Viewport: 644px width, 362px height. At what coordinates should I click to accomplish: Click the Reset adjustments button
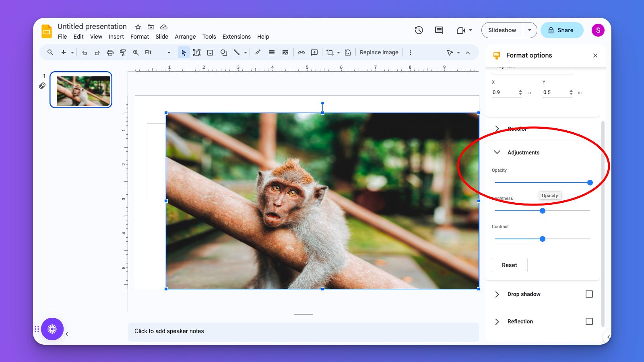[x=510, y=265]
